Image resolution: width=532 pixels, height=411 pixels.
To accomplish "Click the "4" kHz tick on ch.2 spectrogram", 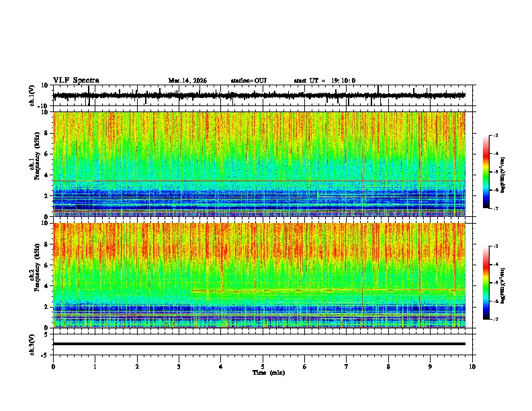I will [47, 286].
